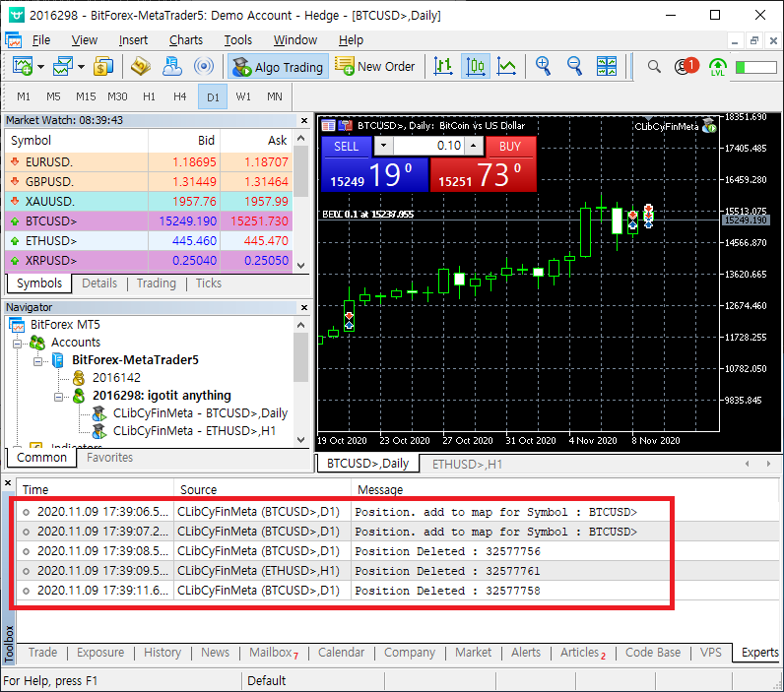Open the Charts menu
Screen dimensions: 784x692
186,40
